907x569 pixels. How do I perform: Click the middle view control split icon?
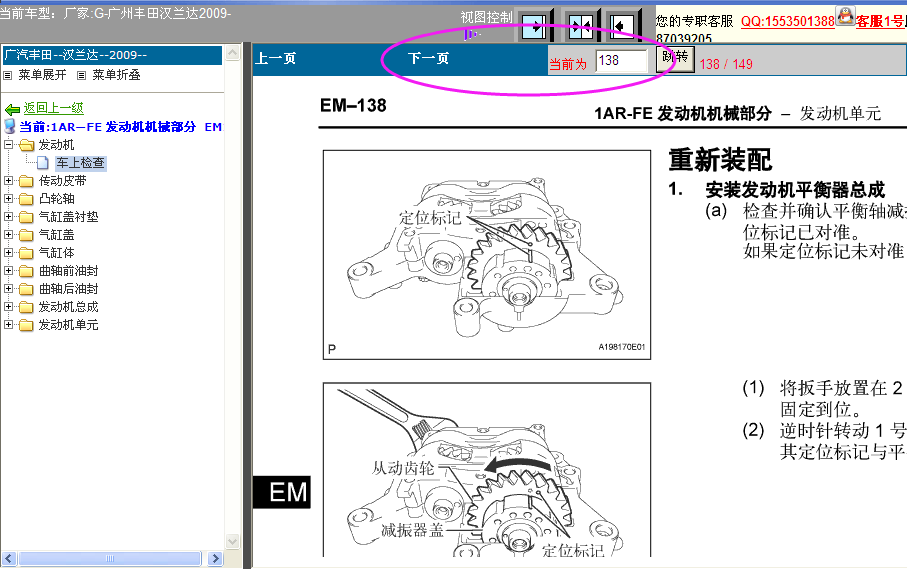tap(580, 26)
